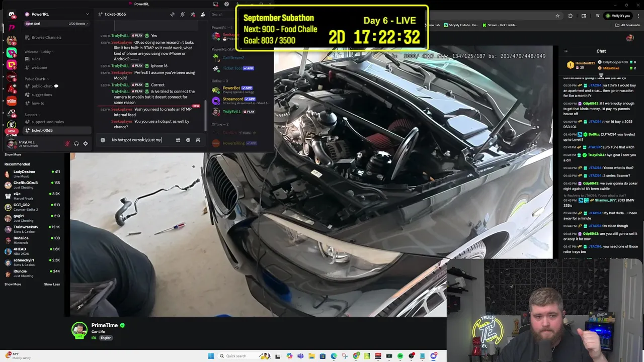Click Show More below recommended list
The height and width of the screenshot is (362, 644).
[x=13, y=284]
